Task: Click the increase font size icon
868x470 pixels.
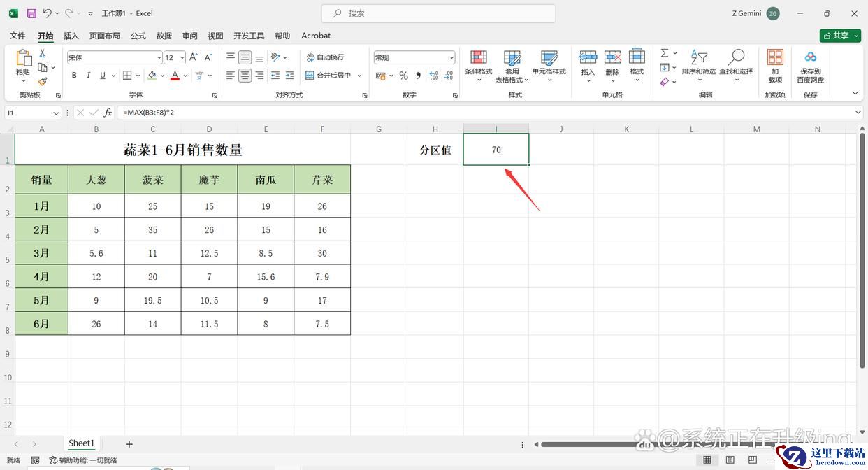Action: (x=194, y=57)
